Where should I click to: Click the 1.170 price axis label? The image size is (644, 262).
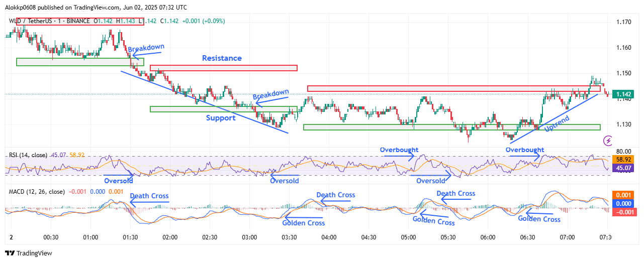click(x=624, y=22)
